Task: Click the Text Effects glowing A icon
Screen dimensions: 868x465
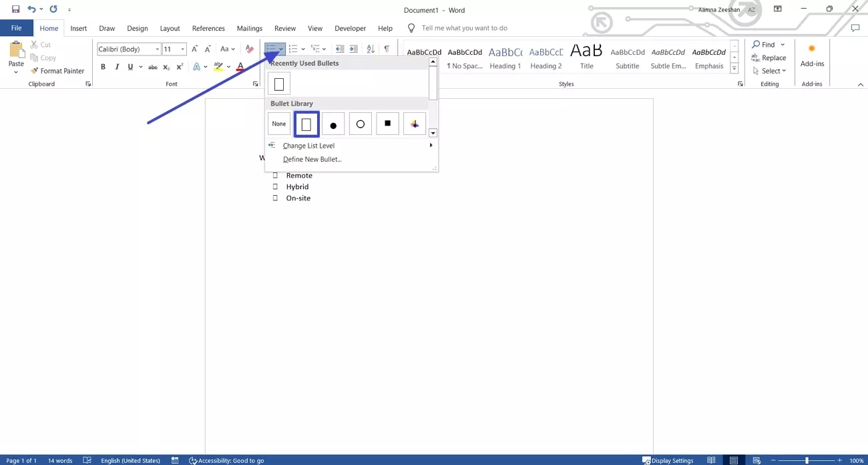Action: [x=196, y=67]
